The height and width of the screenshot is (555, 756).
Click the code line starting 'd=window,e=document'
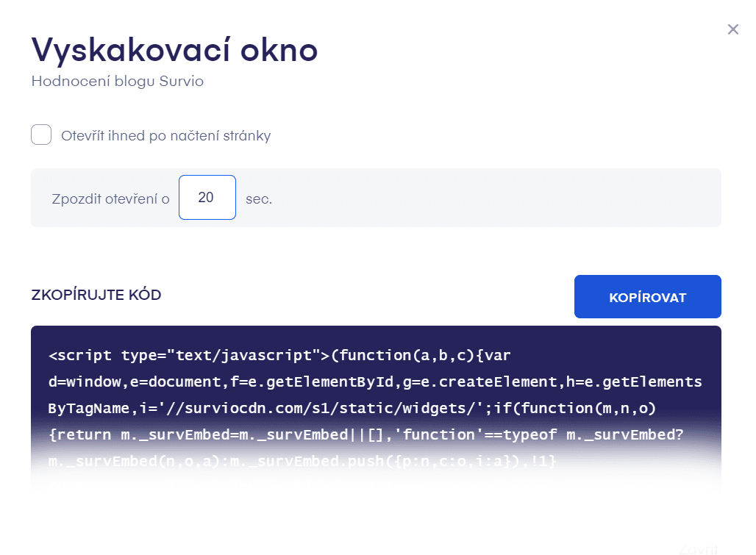[375, 382]
